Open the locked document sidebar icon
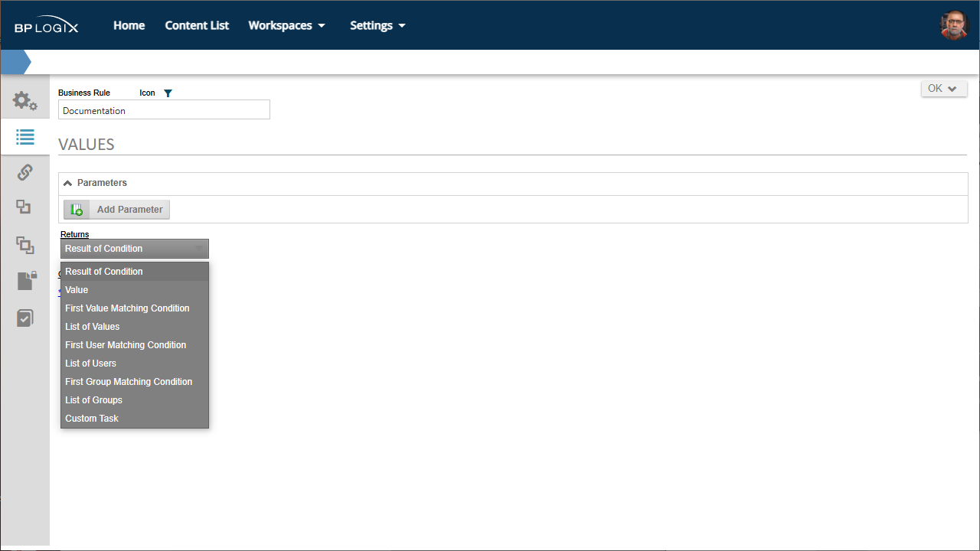The width and height of the screenshot is (980, 551). tap(26, 281)
